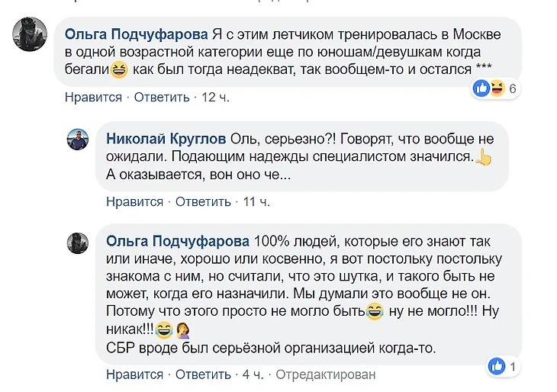
Task: Open the 11 ч. timestamp link
Action: (256, 201)
